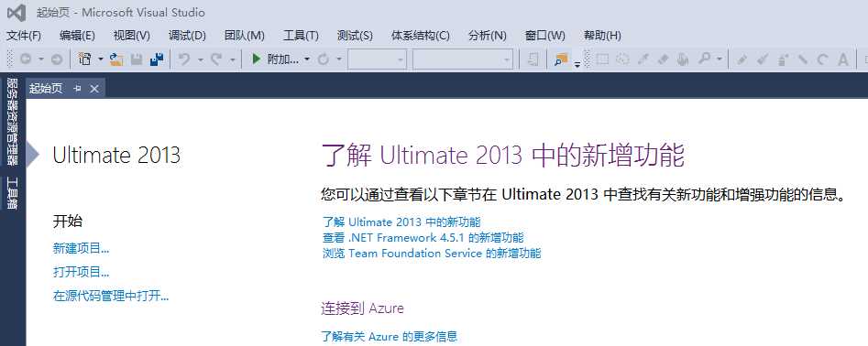This screenshot has height=346, width=868.
Task: Open the New Project dropdown arrow
Action: point(101,59)
